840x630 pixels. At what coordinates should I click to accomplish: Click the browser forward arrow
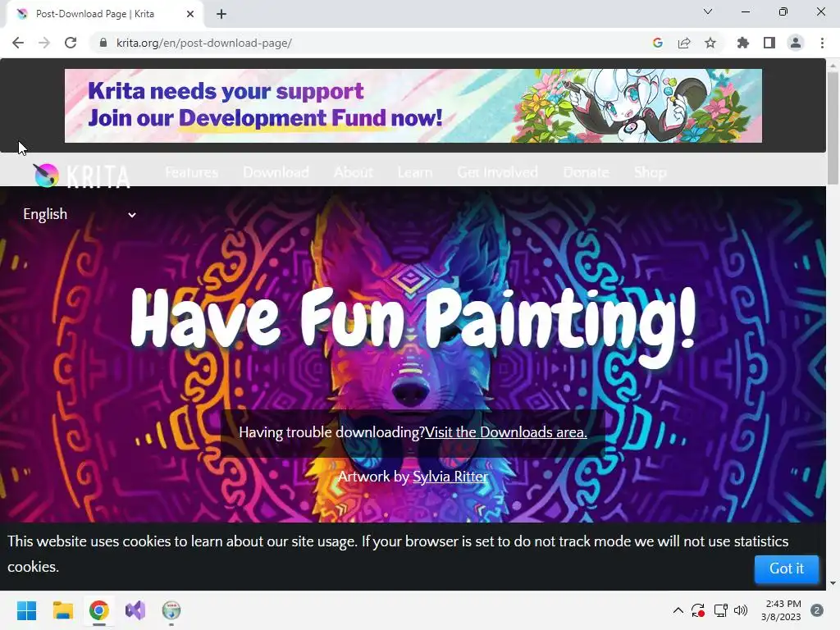[44, 43]
